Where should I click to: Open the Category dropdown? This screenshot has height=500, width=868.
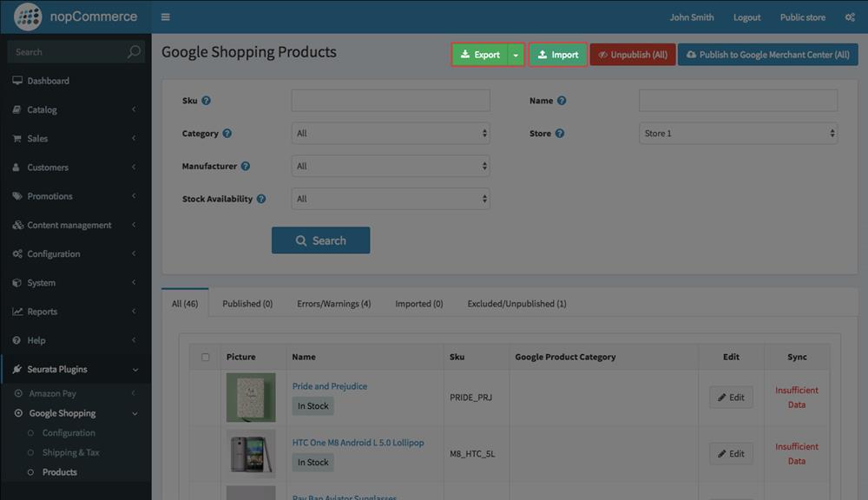[x=391, y=134]
